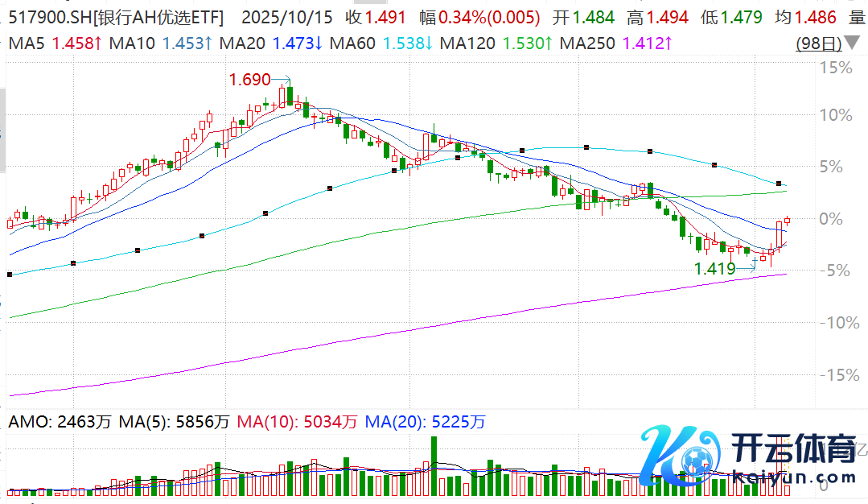Click the 量 label at top right
The height and width of the screenshot is (504, 868).
(857, 17)
